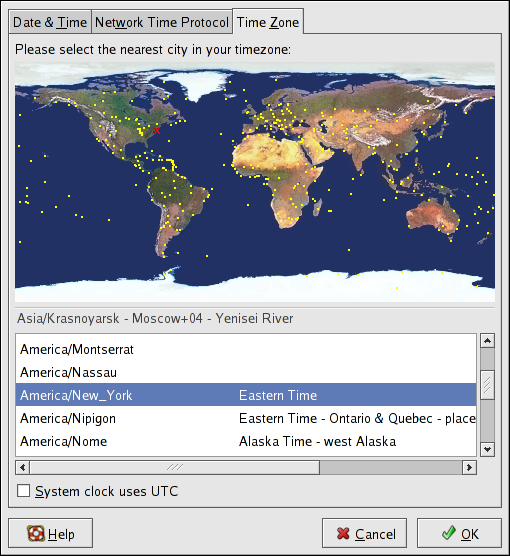Switch to the Date & Time tab

(50, 22)
